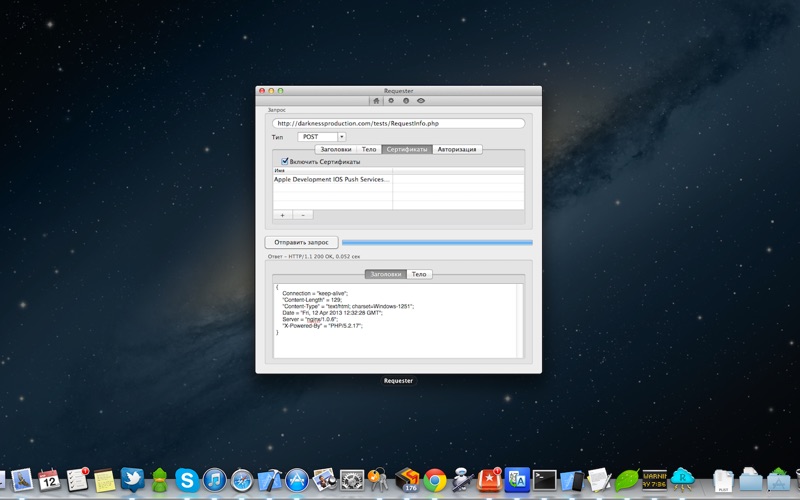
Task: Click the info icon in the toolbar
Action: pos(406,101)
